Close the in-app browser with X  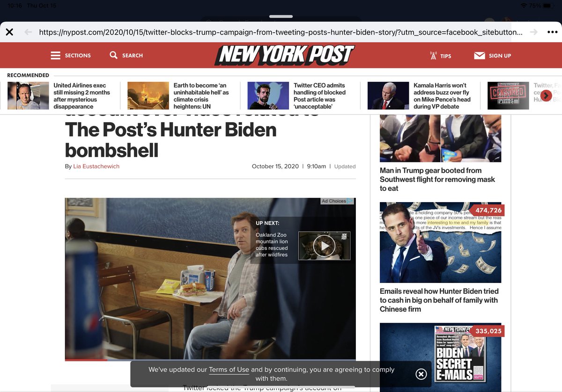tap(9, 32)
